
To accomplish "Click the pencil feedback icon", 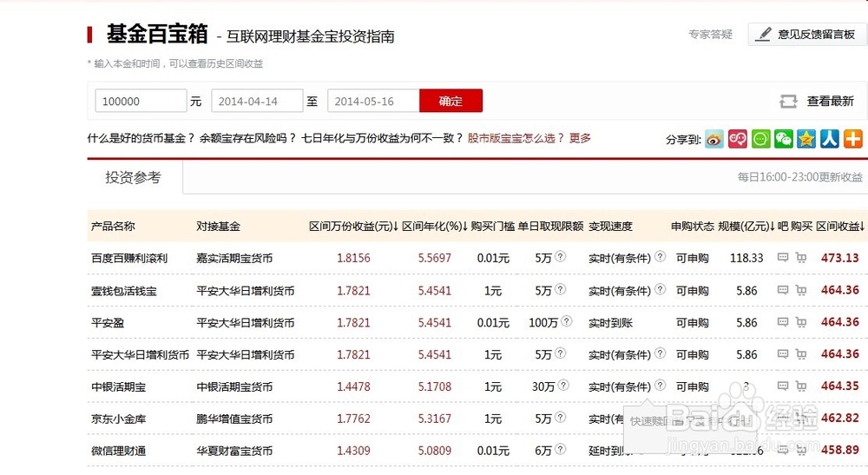I will coord(763,35).
